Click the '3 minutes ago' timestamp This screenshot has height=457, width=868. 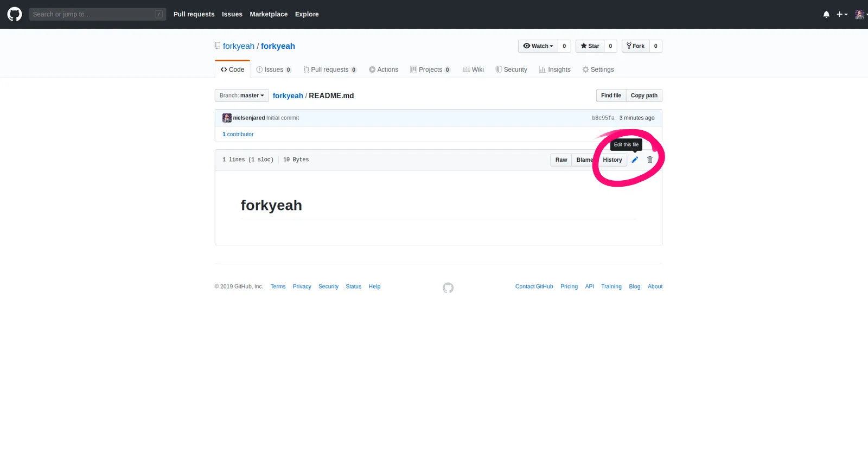coord(637,118)
